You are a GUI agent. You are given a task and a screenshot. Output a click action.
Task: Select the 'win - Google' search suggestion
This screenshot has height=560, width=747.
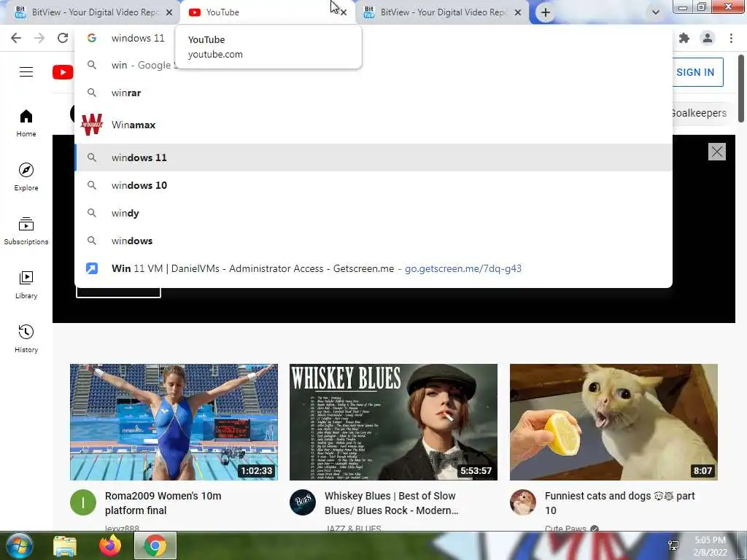(x=373, y=65)
